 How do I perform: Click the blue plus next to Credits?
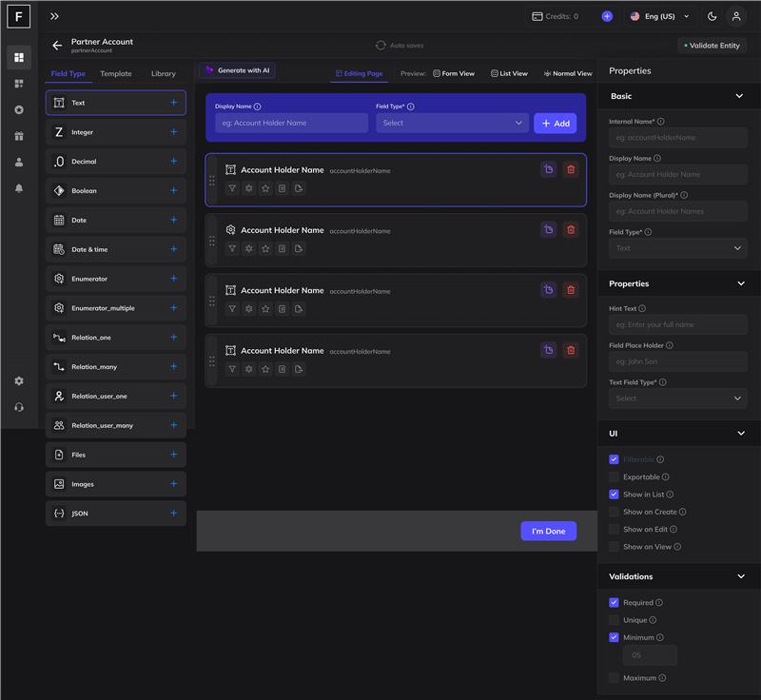tap(607, 16)
